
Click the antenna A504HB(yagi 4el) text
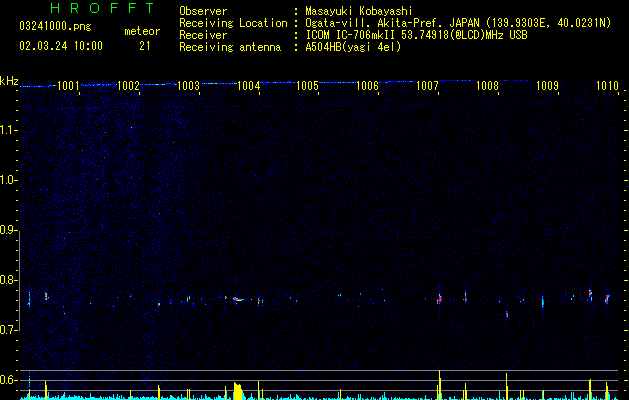(353, 47)
